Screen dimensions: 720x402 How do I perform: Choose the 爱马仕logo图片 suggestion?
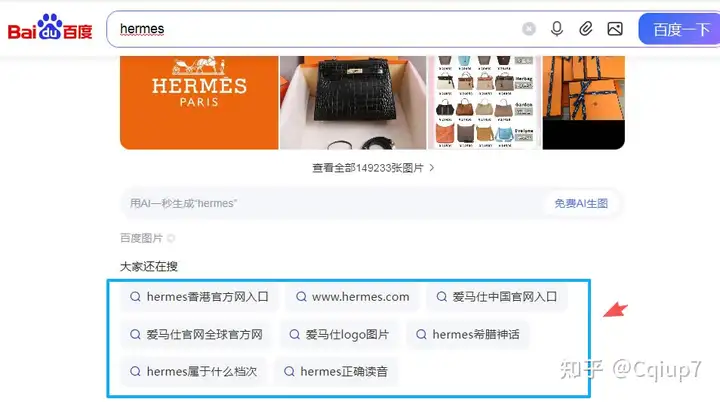[339, 334]
